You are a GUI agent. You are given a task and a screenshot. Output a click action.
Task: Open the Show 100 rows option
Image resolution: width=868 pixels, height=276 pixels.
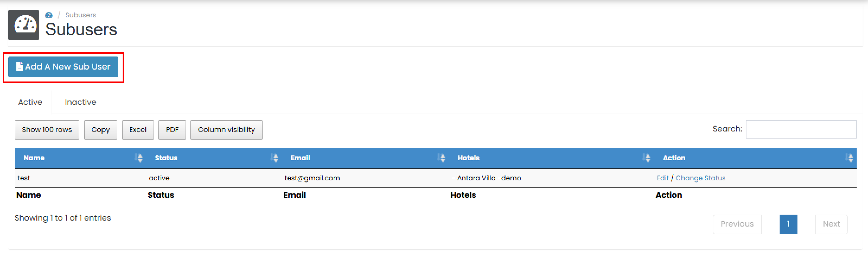46,130
